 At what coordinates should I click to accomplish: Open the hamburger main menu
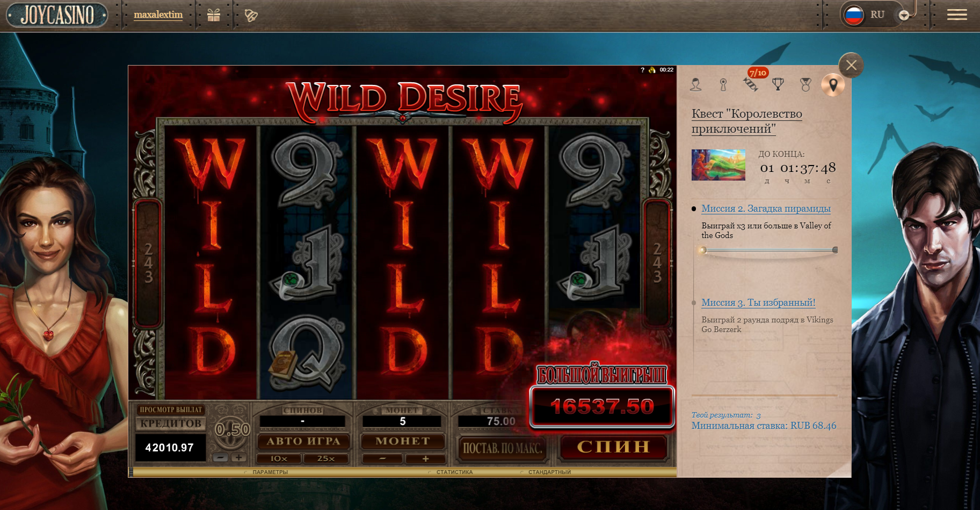pyautogui.click(x=956, y=15)
